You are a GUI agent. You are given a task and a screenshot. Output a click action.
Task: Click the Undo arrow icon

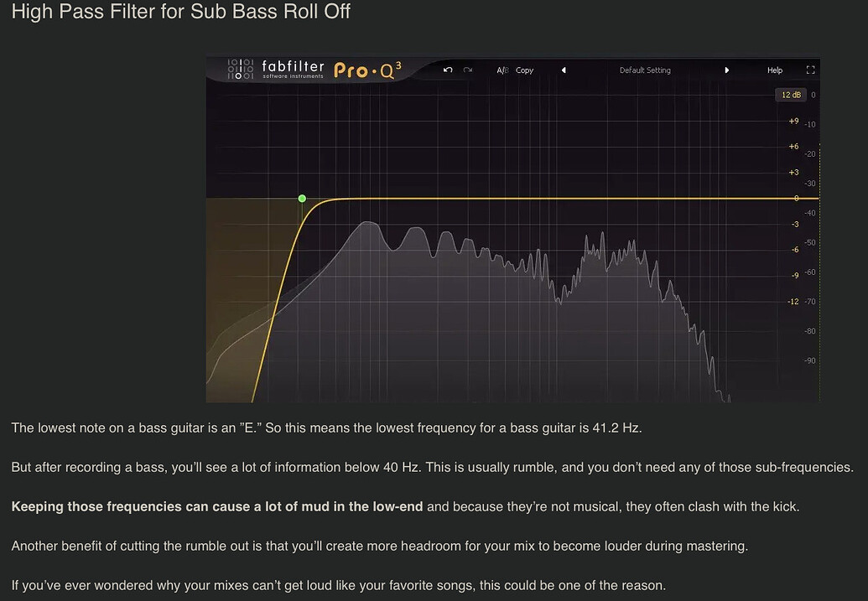(x=447, y=70)
